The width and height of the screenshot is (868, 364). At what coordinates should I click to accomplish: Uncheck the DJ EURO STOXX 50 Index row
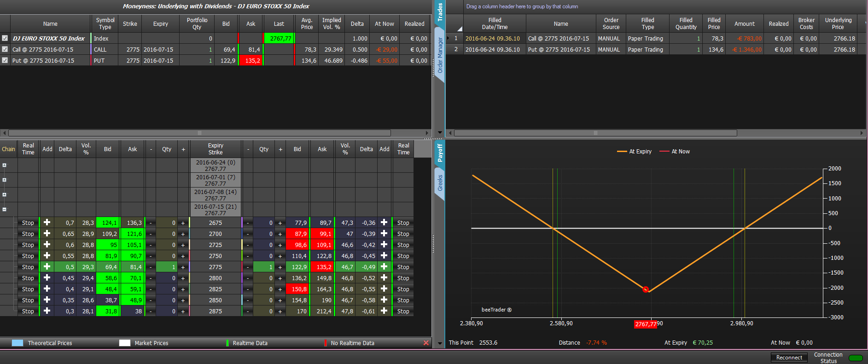tap(5, 38)
